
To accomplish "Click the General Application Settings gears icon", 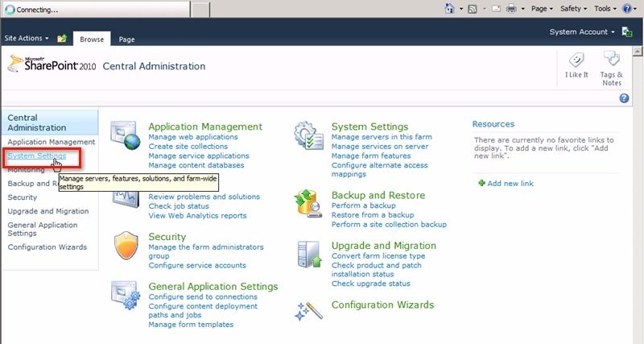I will click(126, 295).
